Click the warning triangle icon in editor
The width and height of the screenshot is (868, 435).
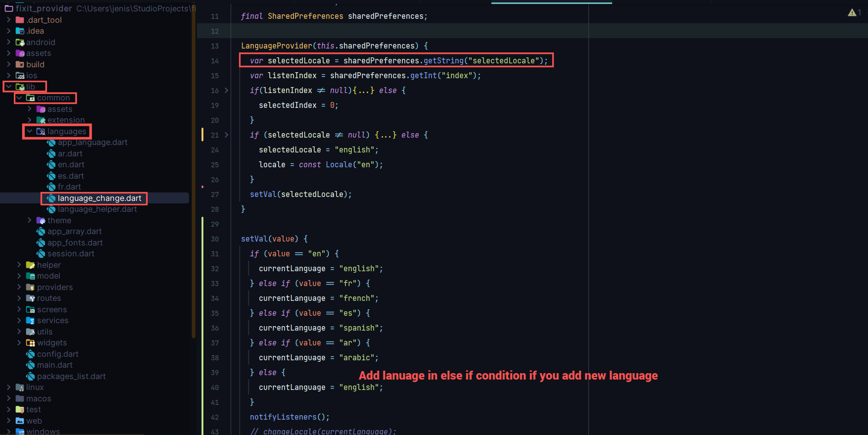(852, 12)
